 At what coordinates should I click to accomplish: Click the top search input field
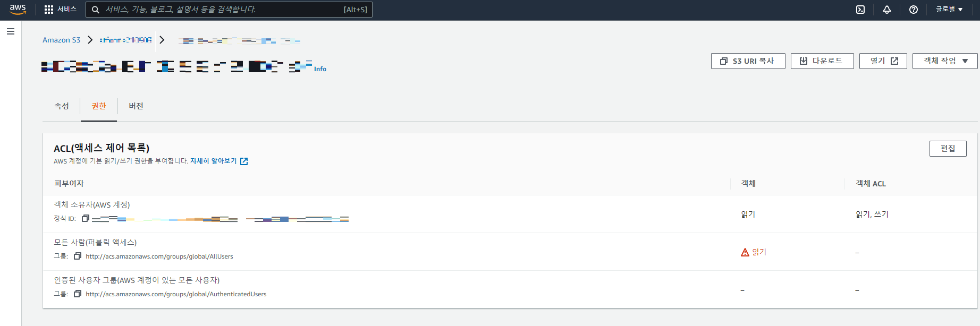(229, 9)
